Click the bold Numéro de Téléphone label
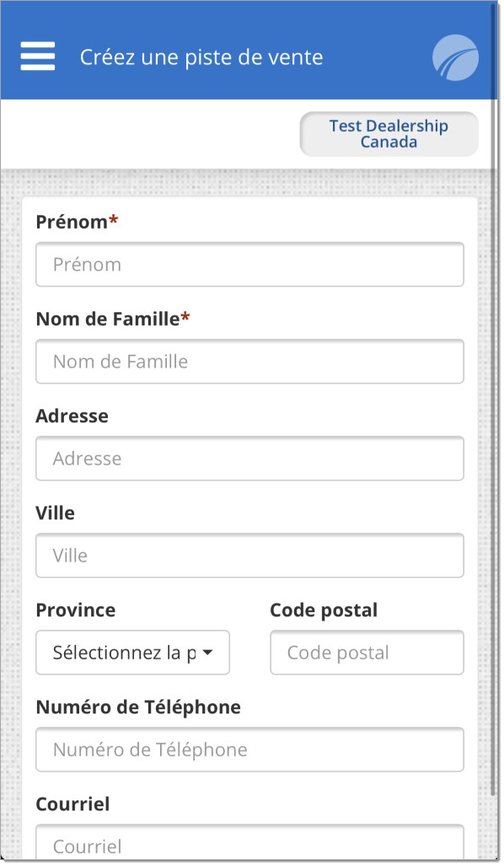 click(x=138, y=707)
